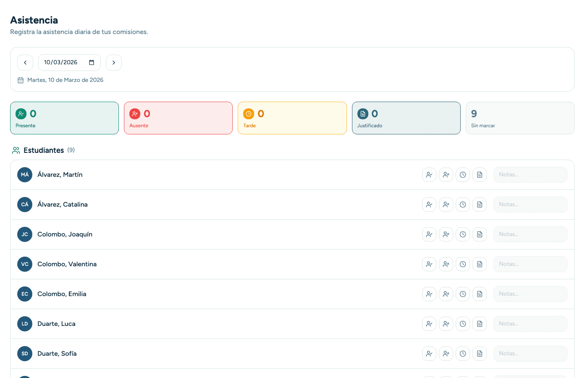The height and width of the screenshot is (378, 588).
Task: Mark Álvarez, Martín as late
Action: (463, 175)
